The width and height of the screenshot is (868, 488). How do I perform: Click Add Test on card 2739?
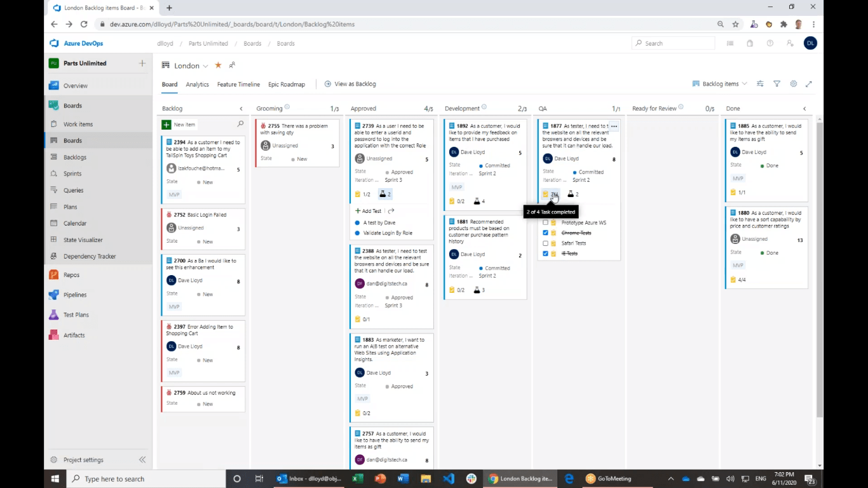pos(368,211)
